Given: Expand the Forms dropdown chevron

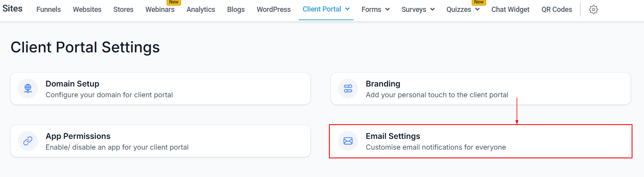Looking at the screenshot, I should pyautogui.click(x=387, y=10).
